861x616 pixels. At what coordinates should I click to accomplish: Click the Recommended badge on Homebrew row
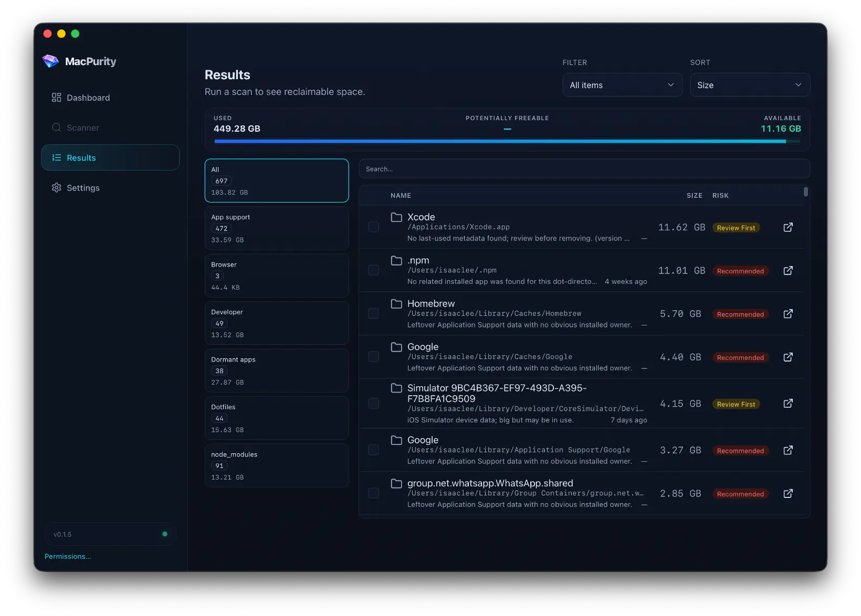[x=740, y=314]
